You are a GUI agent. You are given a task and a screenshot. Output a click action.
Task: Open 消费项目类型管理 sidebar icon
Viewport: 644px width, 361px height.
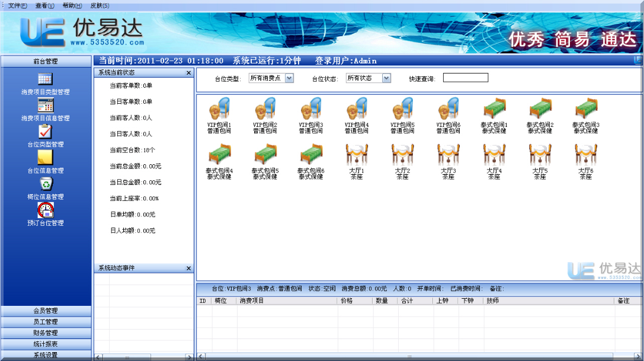46,79
